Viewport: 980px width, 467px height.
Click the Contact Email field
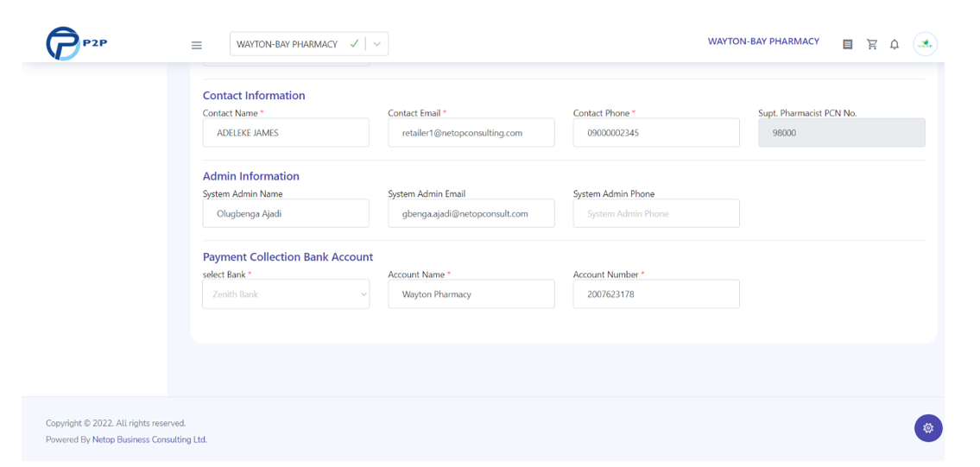pyautogui.click(x=471, y=133)
